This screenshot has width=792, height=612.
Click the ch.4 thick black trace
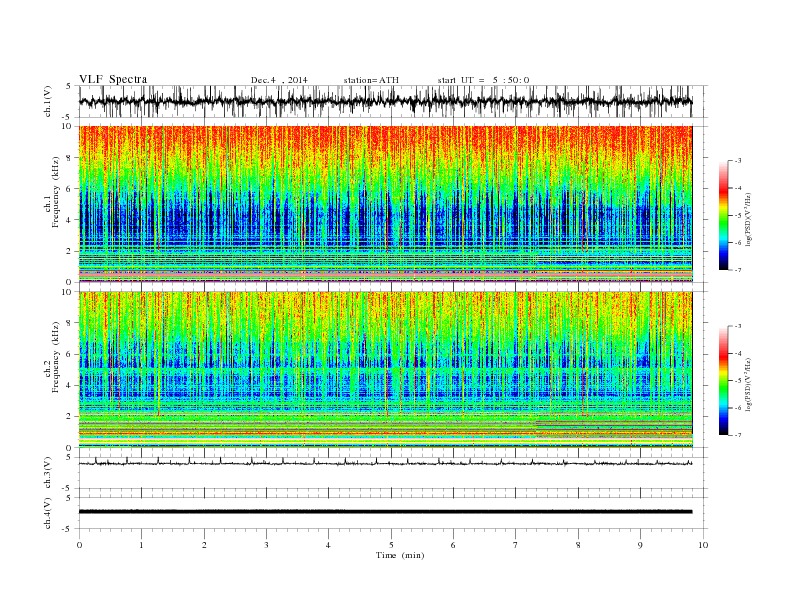pyautogui.click(x=386, y=512)
